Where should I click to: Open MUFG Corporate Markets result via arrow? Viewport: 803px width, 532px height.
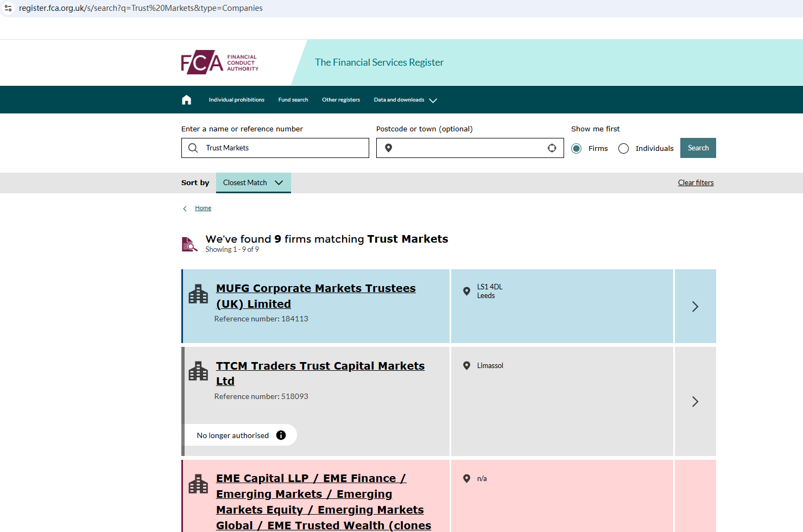pos(695,306)
